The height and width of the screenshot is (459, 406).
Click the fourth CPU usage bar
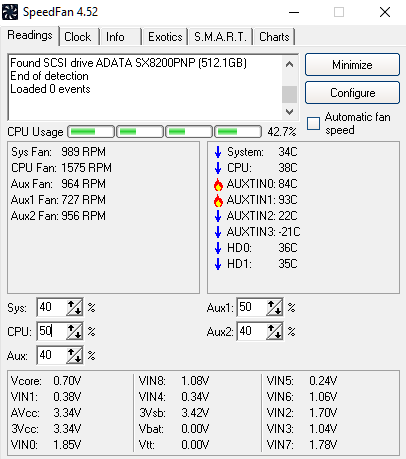(238, 132)
